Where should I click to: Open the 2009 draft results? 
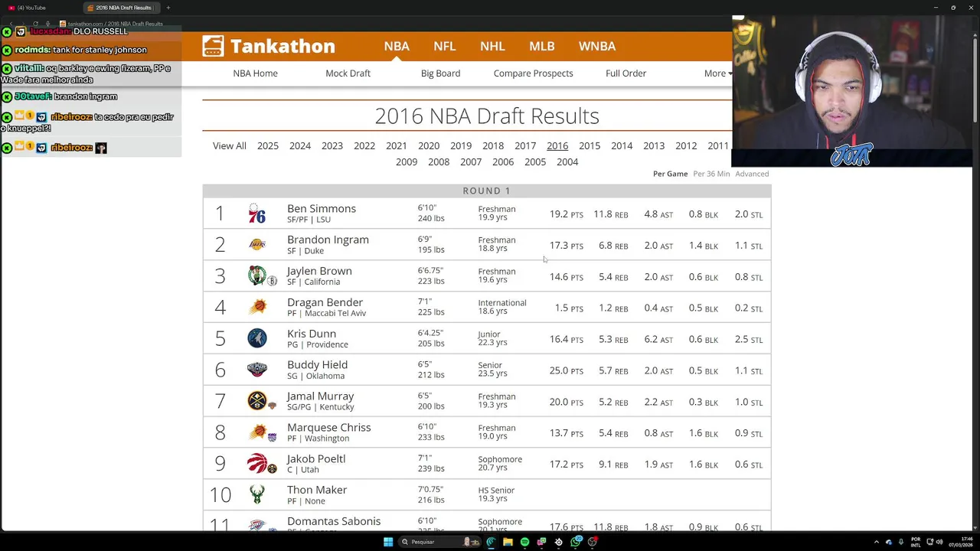407,162
